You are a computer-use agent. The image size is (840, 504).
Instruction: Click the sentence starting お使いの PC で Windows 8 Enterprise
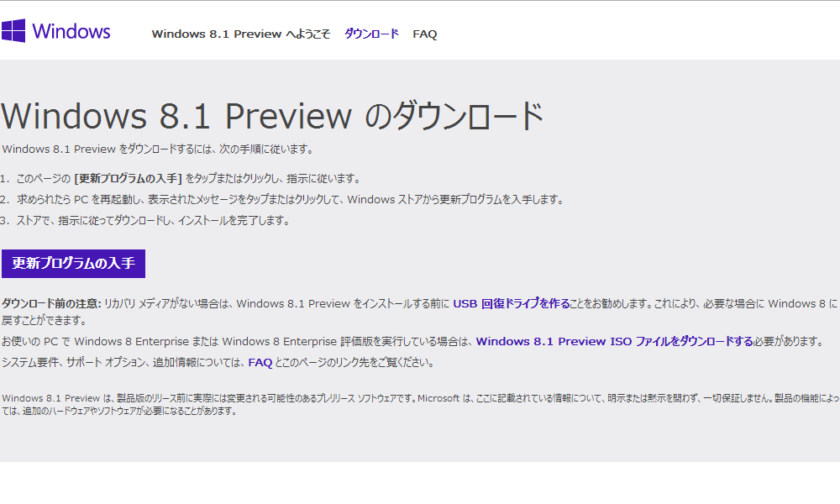coord(412,341)
